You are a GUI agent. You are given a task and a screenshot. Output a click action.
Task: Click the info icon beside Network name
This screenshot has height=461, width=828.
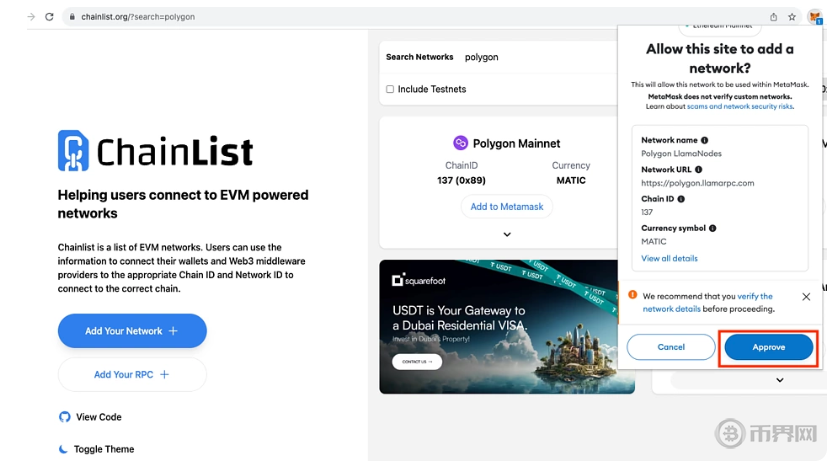pos(705,141)
